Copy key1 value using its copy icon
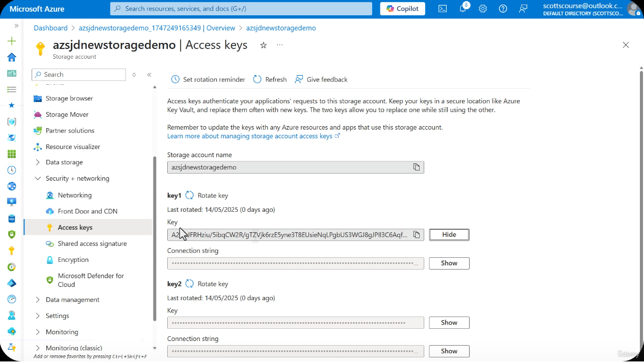The image size is (644, 364). point(417,234)
